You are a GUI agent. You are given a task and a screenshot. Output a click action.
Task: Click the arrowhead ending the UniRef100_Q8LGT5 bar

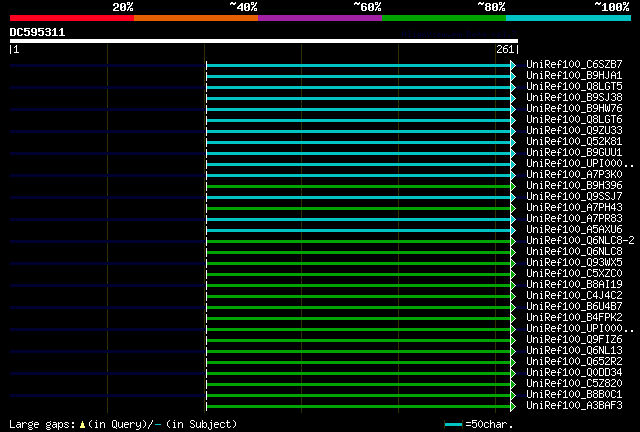513,87
